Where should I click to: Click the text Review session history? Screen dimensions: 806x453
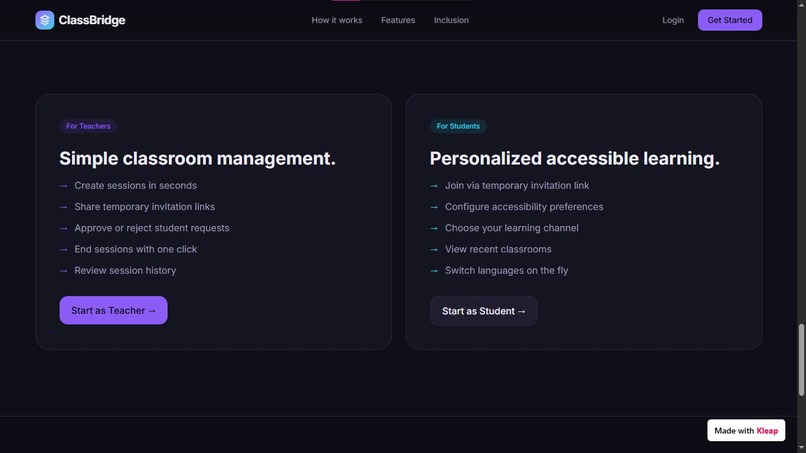pyautogui.click(x=125, y=270)
